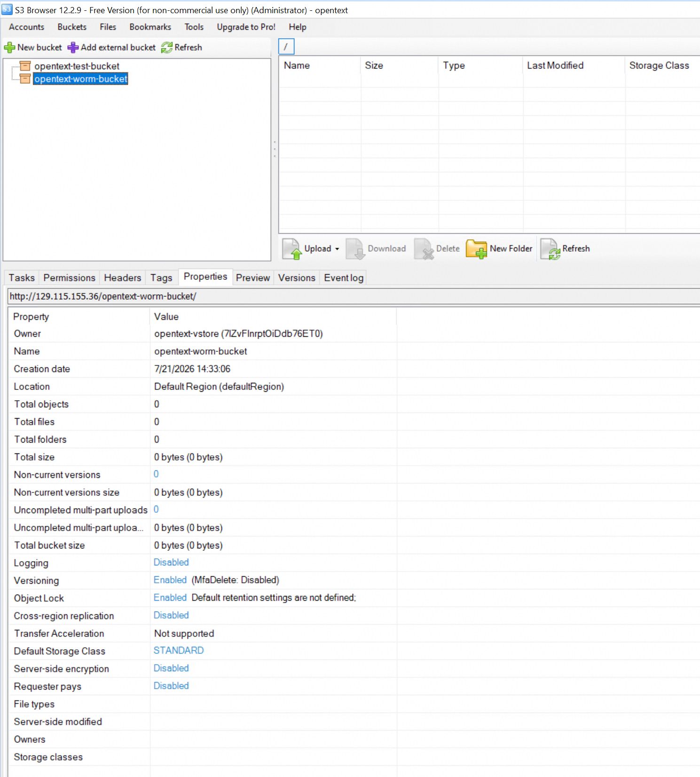This screenshot has width=700, height=777.
Task: Sort file list by Name column
Action: pyautogui.click(x=320, y=66)
